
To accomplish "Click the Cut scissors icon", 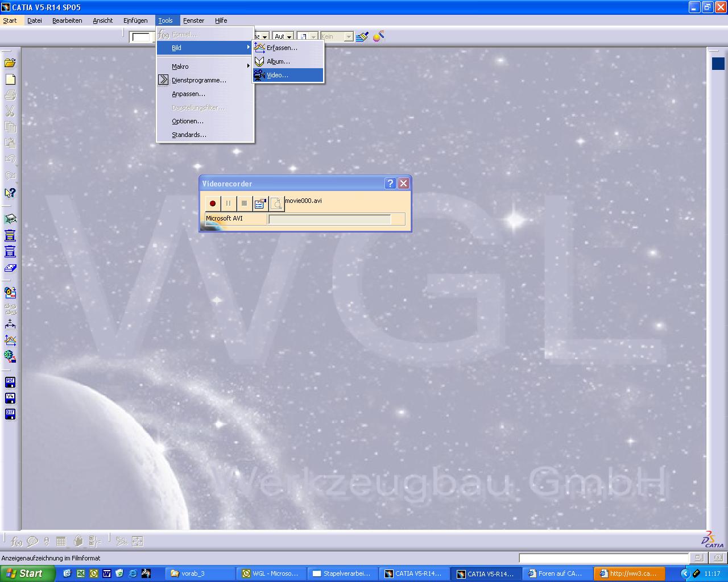I will tap(10, 111).
